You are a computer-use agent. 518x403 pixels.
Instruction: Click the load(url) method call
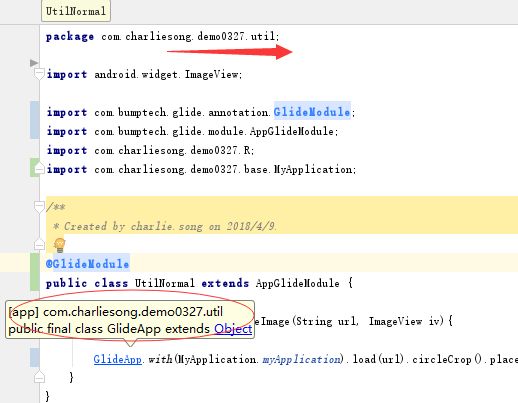378,359
